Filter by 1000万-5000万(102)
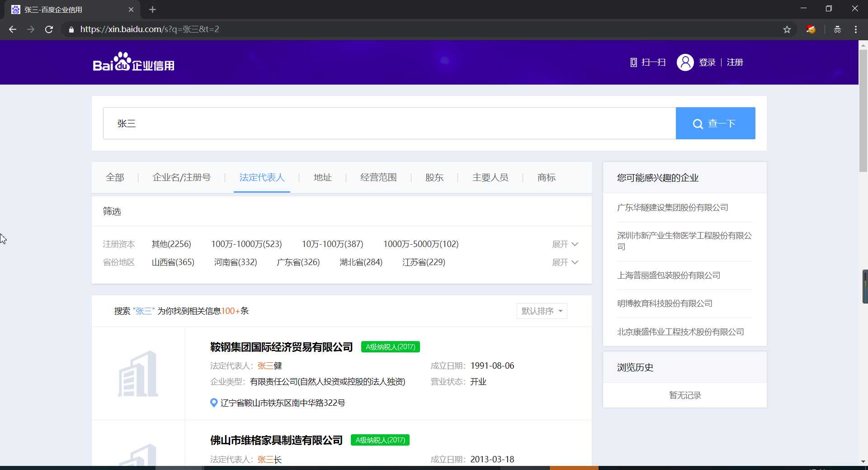Screen dimensions: 868x470 coord(421,244)
